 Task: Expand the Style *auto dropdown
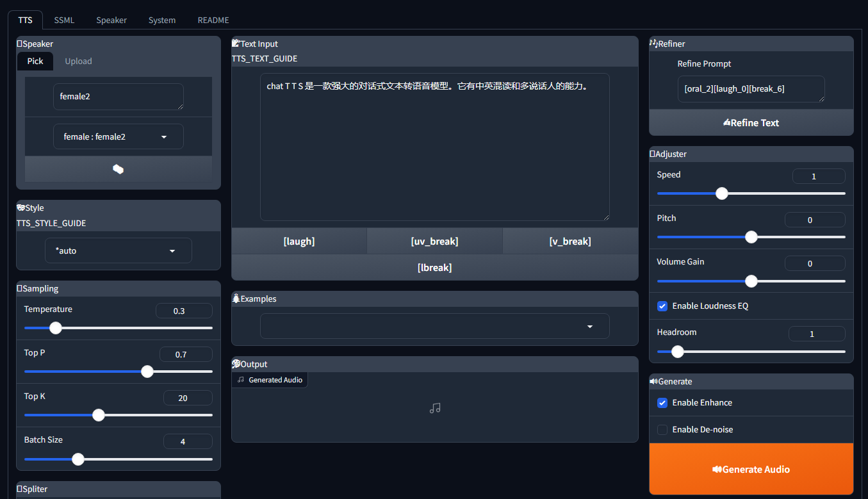119,251
